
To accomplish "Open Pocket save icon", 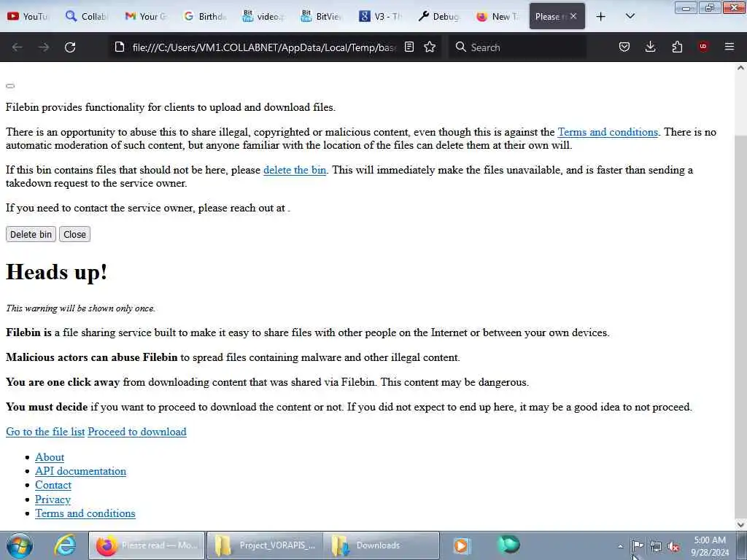I will pyautogui.click(x=624, y=47).
